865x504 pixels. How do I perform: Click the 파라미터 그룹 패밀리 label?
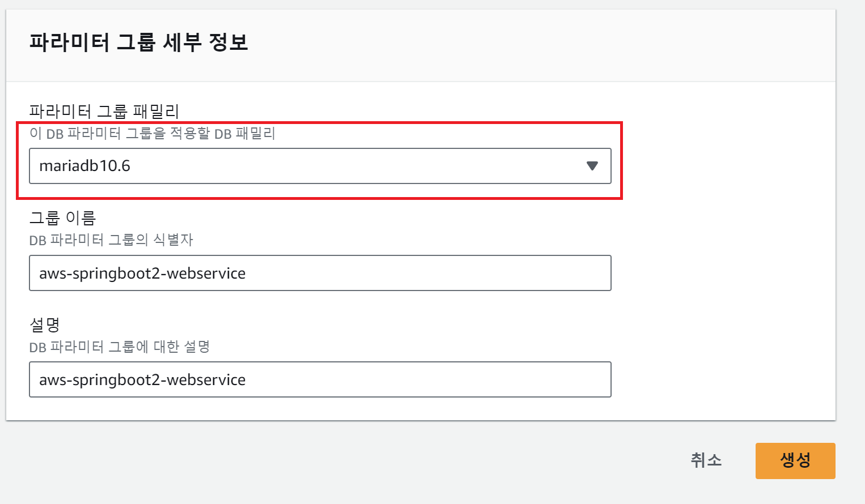pos(104,111)
